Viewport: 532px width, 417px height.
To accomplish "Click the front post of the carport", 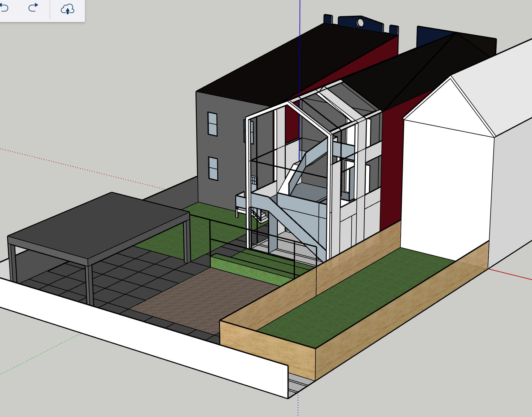I will tap(89, 285).
